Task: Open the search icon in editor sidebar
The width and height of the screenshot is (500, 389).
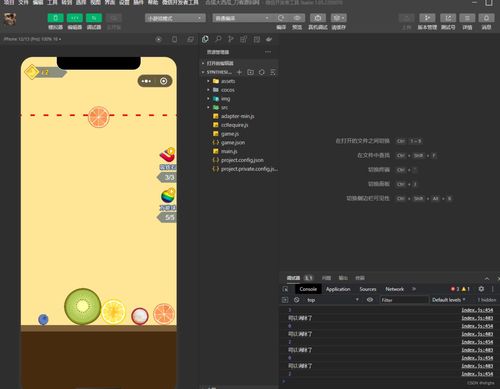Action: [x=218, y=39]
